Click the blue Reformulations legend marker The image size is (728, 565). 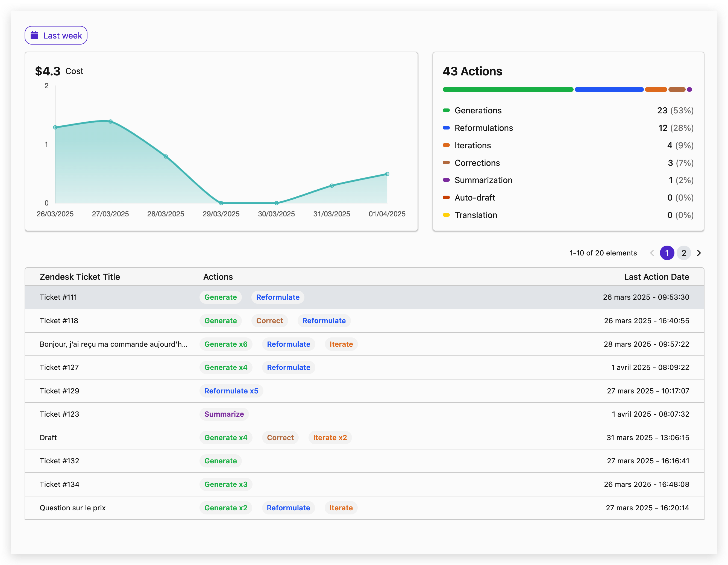(x=446, y=128)
